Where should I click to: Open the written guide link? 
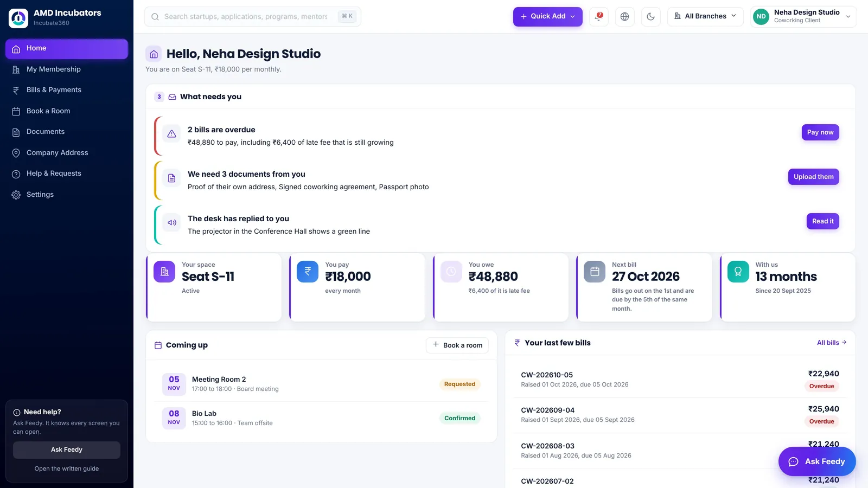(67, 468)
